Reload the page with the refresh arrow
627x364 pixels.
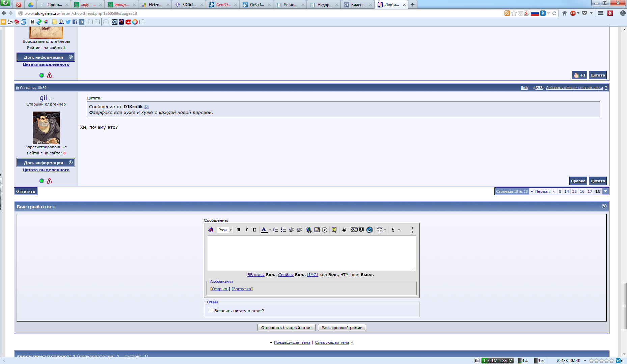click(x=554, y=13)
